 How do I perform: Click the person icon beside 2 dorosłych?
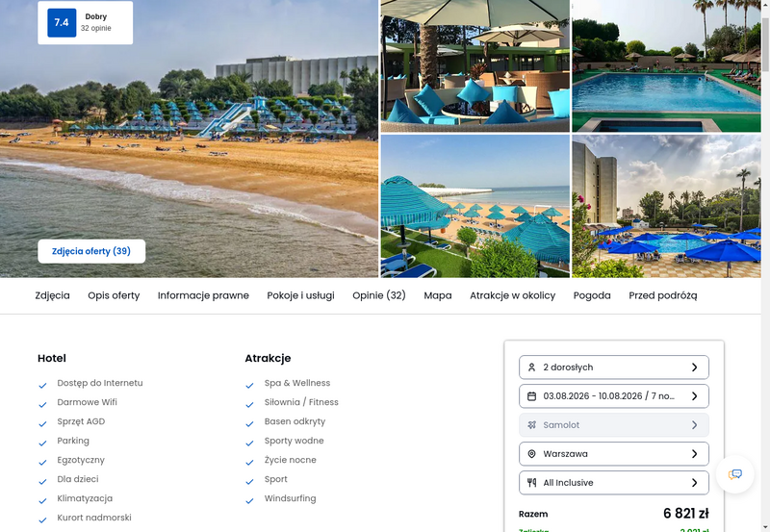[x=531, y=367]
